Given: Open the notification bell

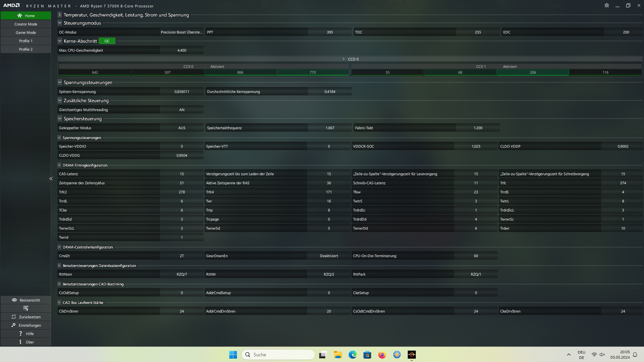Looking at the screenshot, I should tap(635, 355).
